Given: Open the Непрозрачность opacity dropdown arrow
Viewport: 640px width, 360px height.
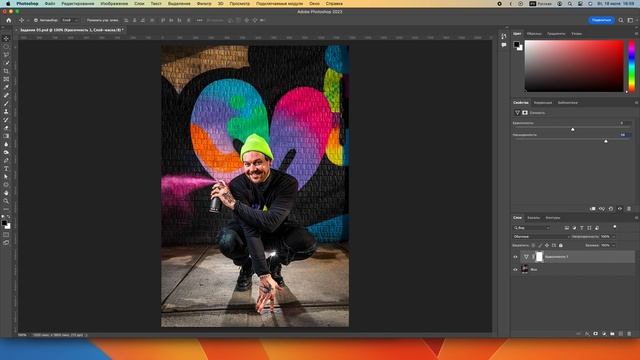Looking at the screenshot, I should (x=613, y=236).
